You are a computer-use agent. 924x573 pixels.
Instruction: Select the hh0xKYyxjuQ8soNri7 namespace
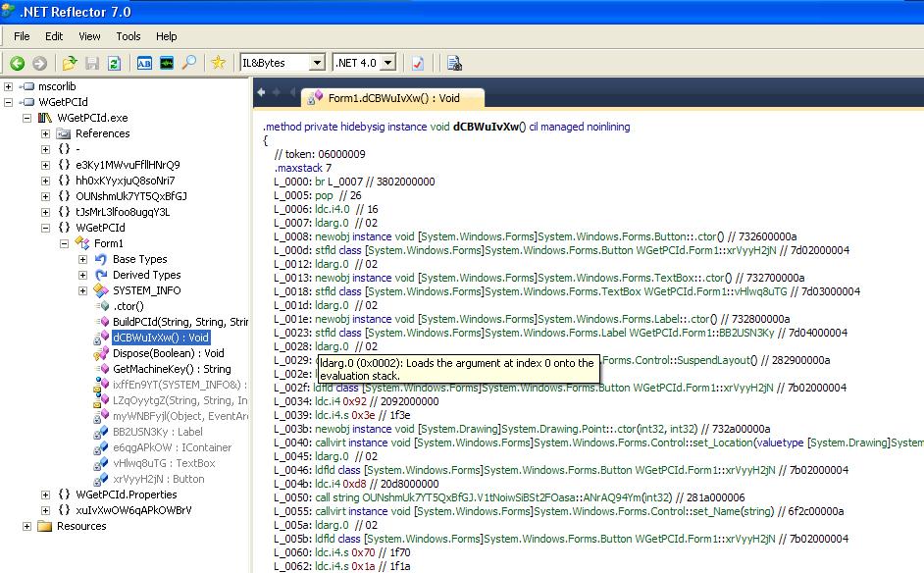(125, 181)
